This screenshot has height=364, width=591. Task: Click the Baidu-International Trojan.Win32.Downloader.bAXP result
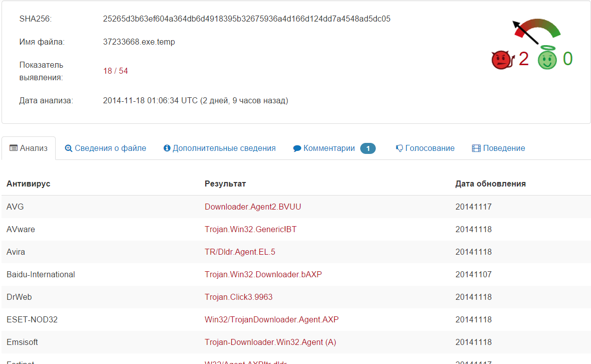point(263,274)
